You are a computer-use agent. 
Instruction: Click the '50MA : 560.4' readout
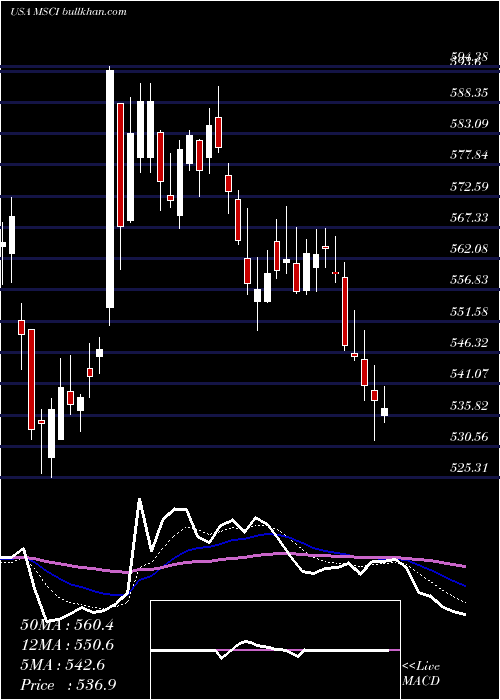pos(67,624)
